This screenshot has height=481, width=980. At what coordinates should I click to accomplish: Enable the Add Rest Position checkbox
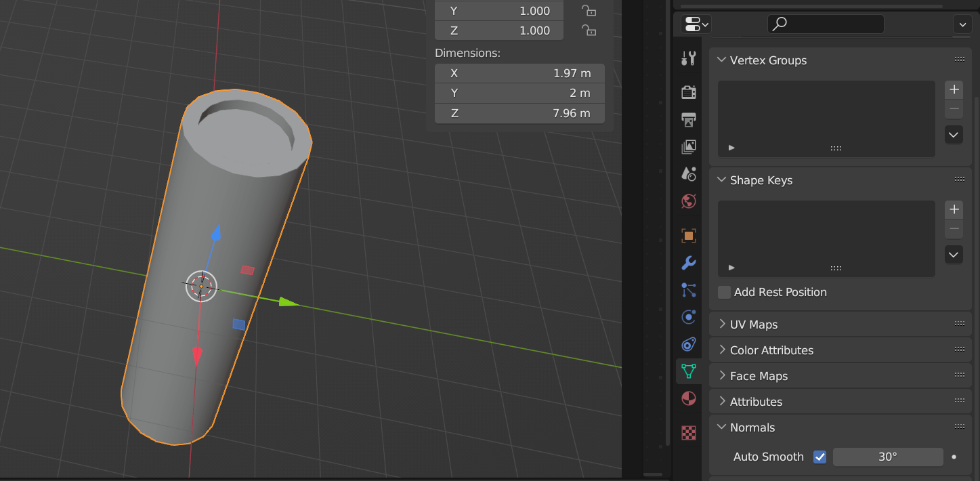pos(725,292)
